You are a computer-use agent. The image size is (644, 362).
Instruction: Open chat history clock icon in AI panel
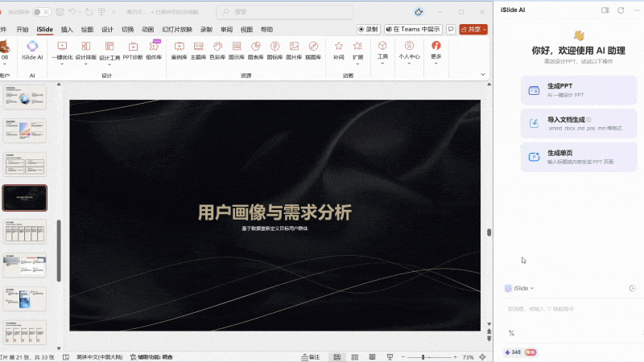[632, 288]
